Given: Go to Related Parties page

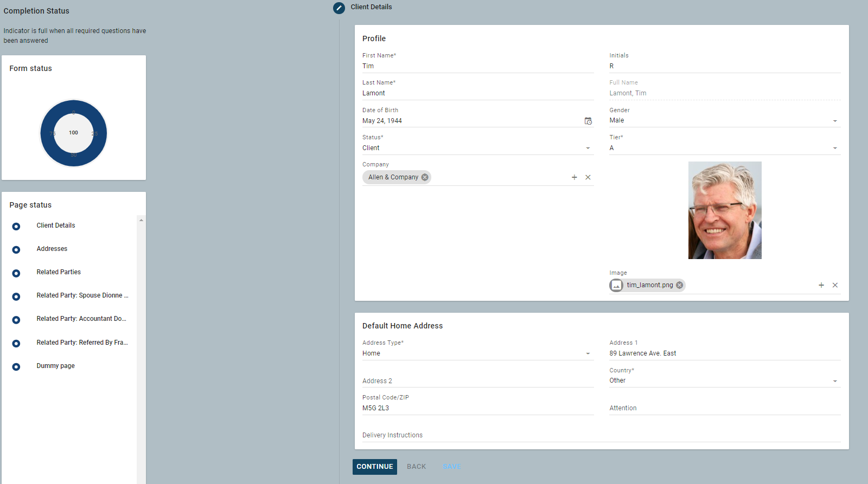Looking at the screenshot, I should coord(59,272).
